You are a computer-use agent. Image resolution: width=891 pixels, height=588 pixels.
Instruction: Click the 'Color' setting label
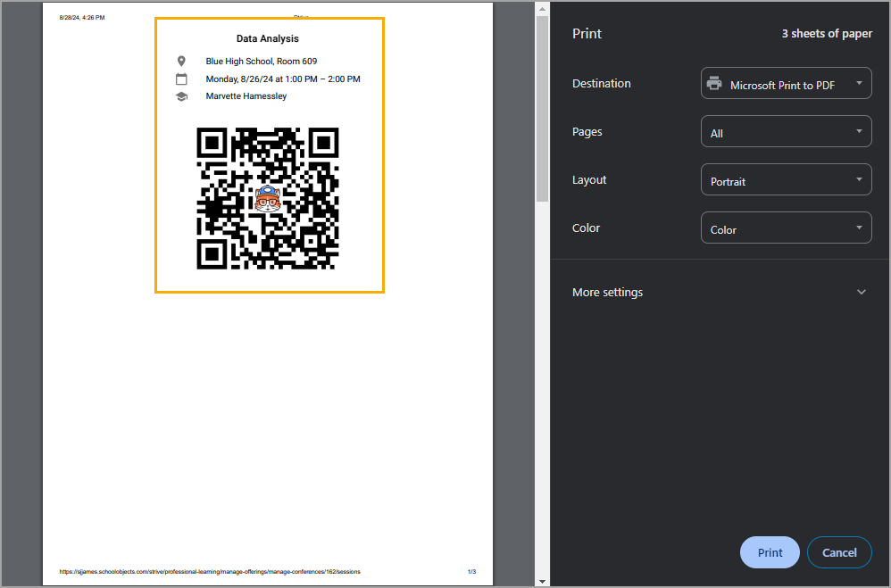point(586,228)
